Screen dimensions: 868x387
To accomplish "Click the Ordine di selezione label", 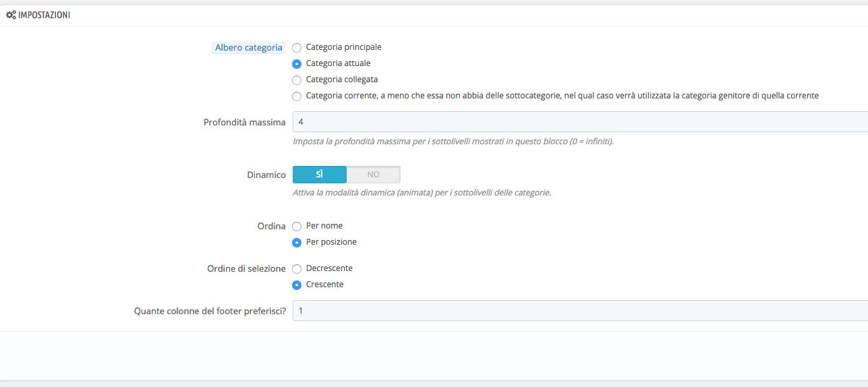I will (246, 268).
